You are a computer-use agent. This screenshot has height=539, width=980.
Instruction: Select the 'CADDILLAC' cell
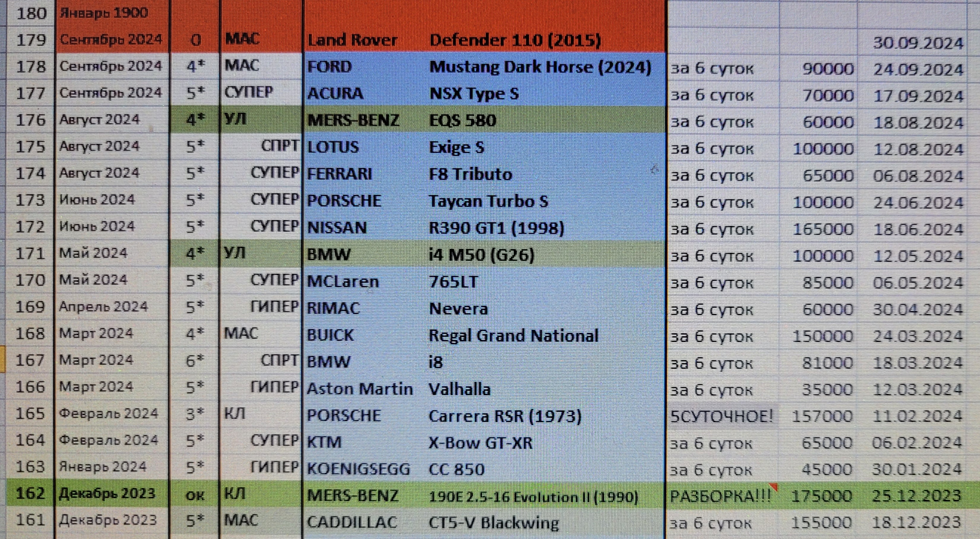[365, 522]
